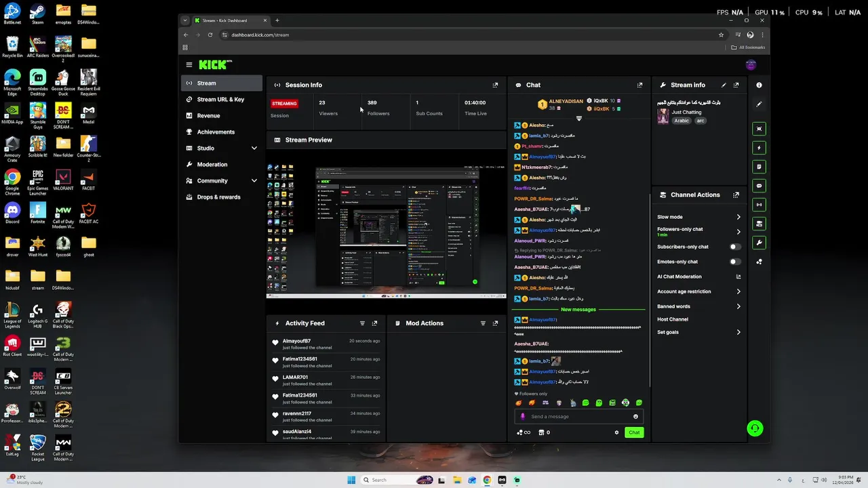868x488 pixels.
Task: Click Almayouf87 follow entry in Activity Feed
Action: tap(327, 344)
